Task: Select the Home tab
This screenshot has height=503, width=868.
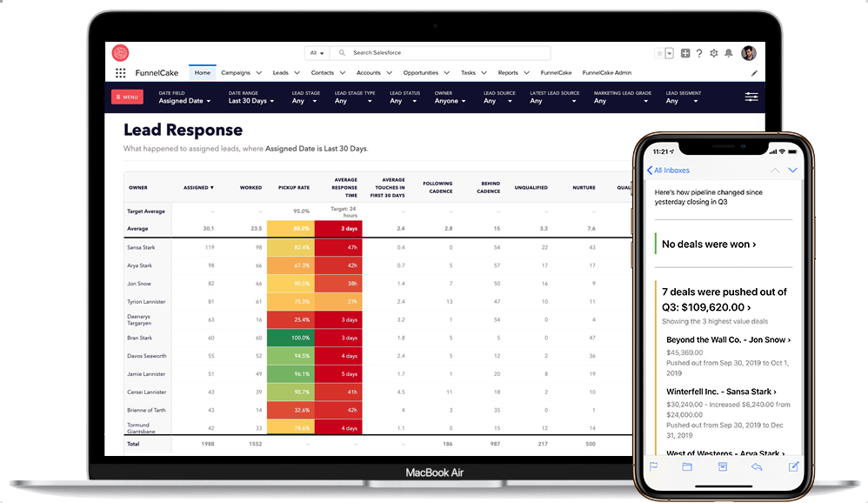Action: [x=202, y=72]
